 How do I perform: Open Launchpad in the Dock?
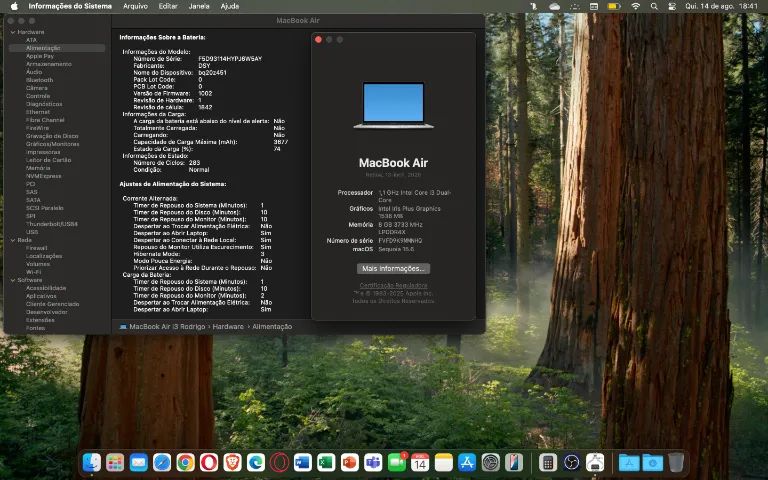[x=115, y=462]
